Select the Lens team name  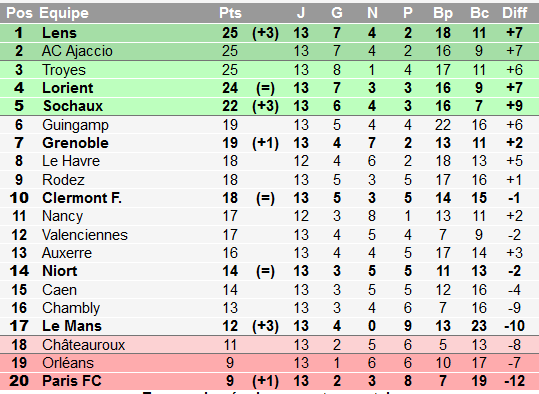point(59,33)
